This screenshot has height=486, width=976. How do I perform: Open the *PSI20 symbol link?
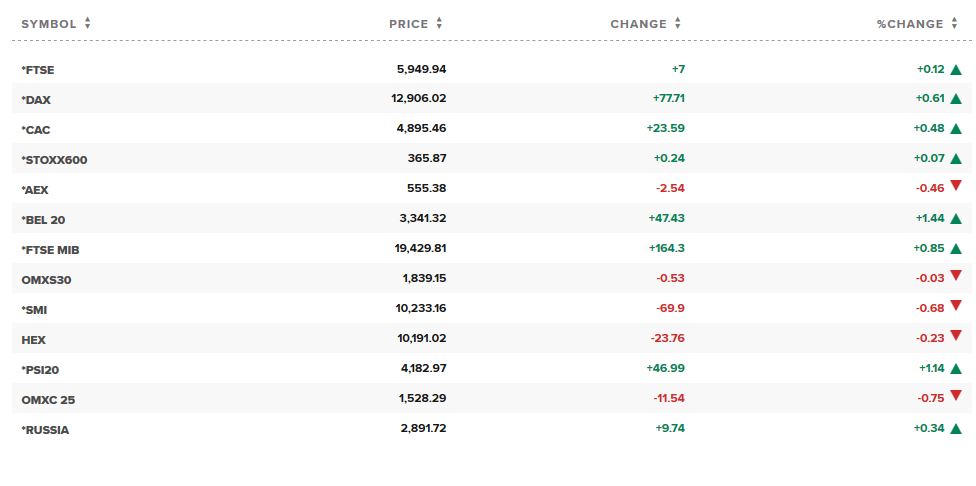[40, 370]
